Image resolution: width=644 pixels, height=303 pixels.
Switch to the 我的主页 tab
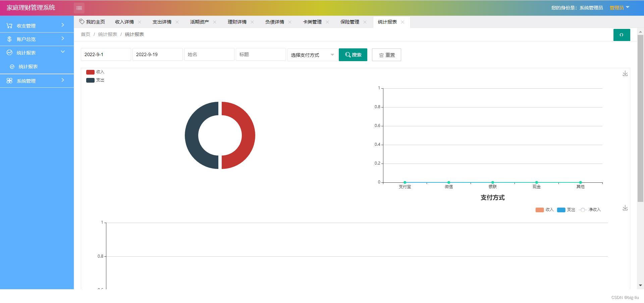[92, 22]
